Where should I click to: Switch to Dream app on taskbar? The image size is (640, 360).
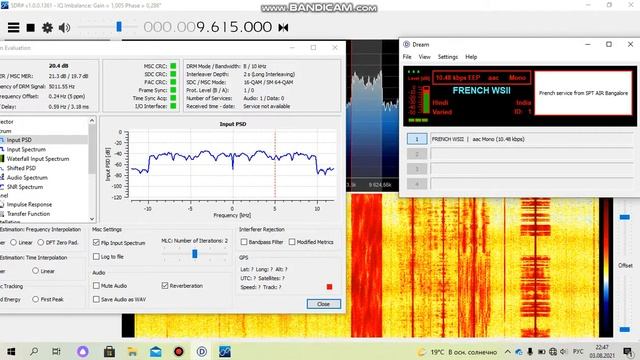[202, 351]
